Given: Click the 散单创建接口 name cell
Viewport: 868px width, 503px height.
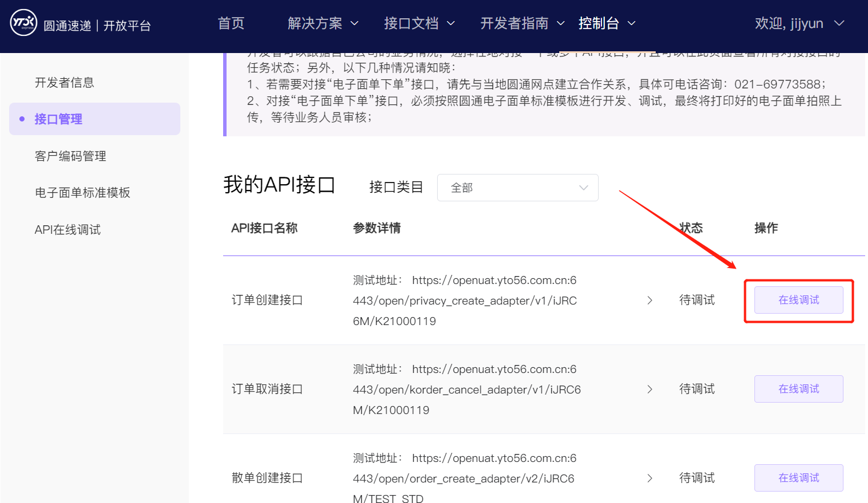Looking at the screenshot, I should (267, 478).
